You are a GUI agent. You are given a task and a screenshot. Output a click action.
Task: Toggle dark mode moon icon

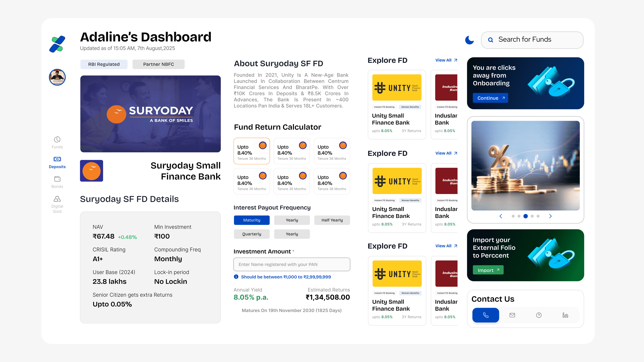(x=469, y=40)
